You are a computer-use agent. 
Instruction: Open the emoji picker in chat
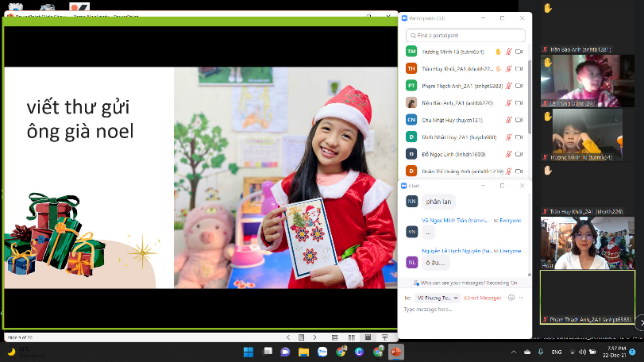[x=511, y=298]
